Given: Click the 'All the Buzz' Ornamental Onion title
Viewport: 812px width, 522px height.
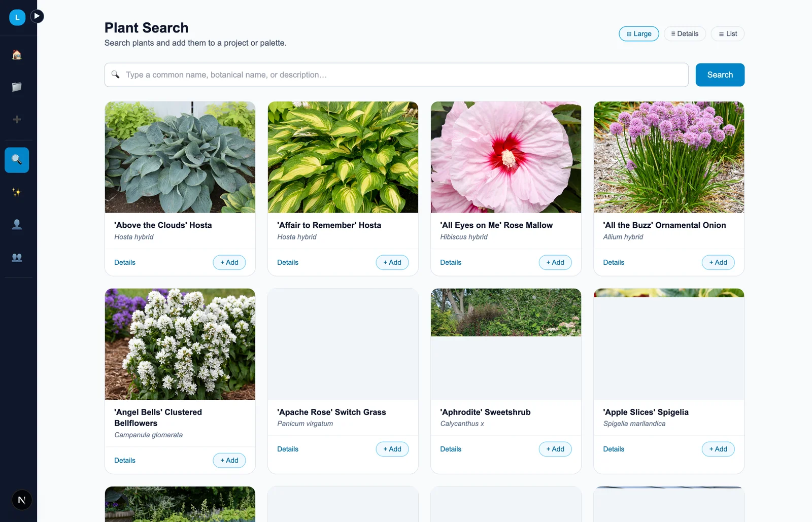Looking at the screenshot, I should pyautogui.click(x=664, y=225).
